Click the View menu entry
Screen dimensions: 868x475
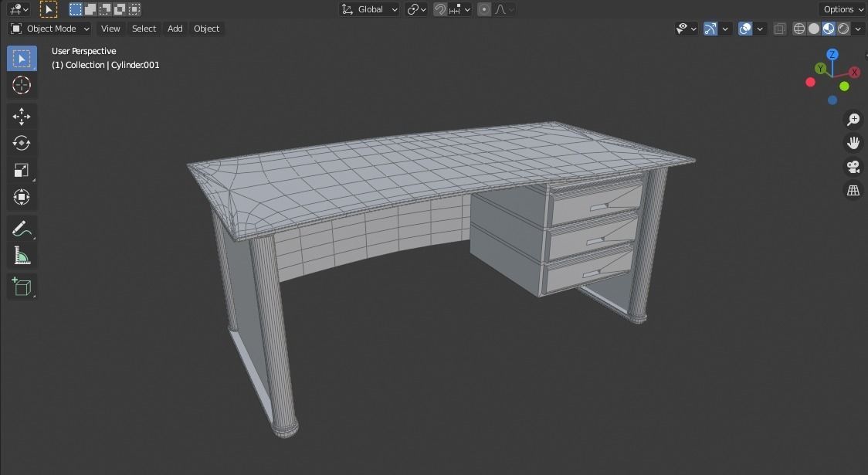(x=110, y=29)
